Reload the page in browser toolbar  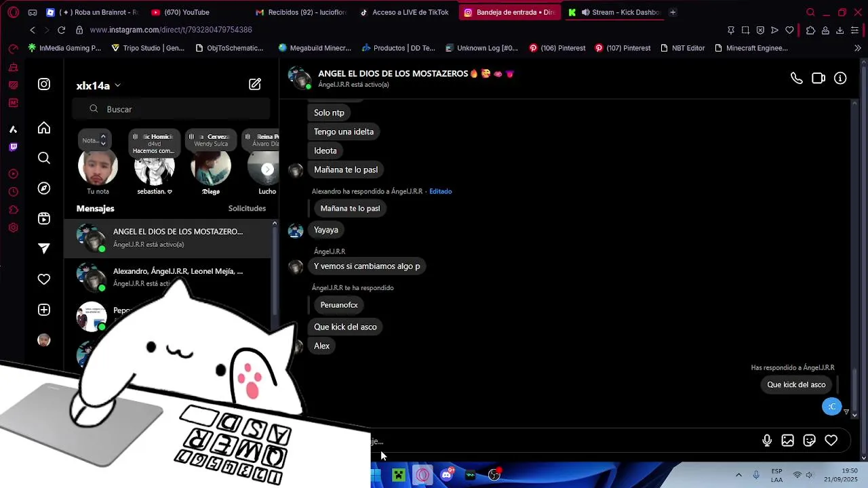coord(61,30)
